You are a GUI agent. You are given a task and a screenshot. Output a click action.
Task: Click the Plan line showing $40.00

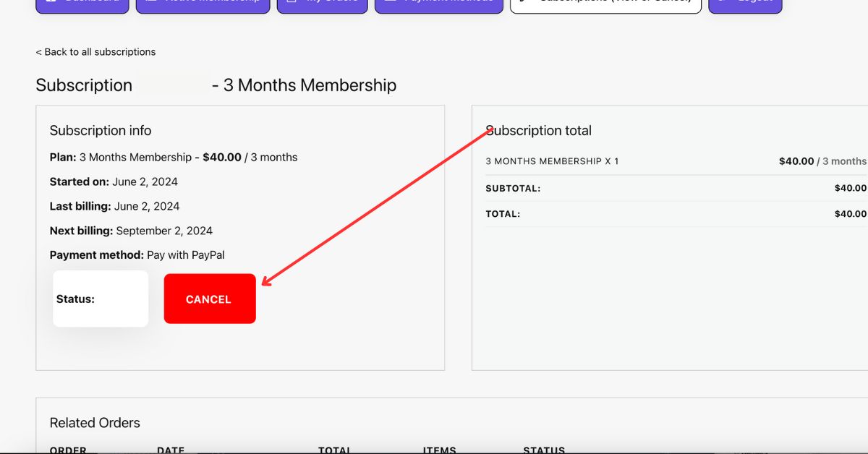point(174,157)
